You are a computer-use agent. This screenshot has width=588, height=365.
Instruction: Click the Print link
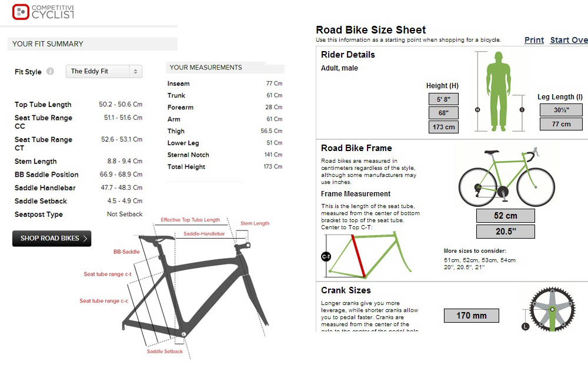point(534,40)
